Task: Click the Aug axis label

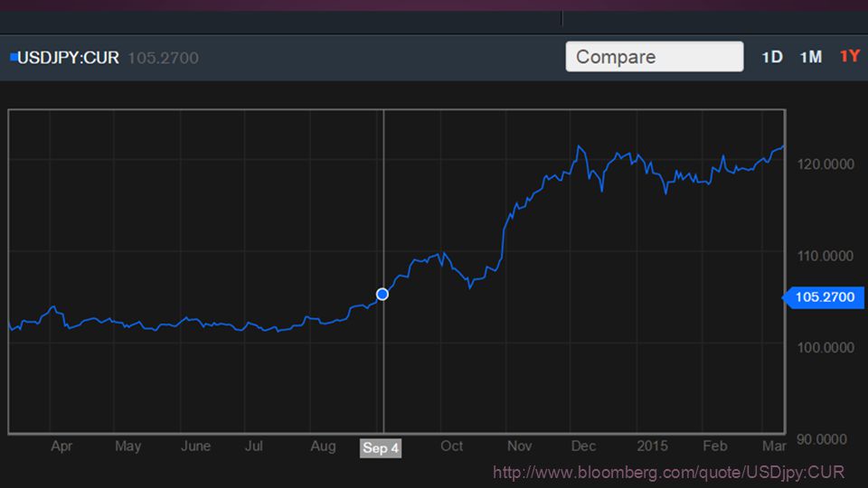Action: [324, 446]
